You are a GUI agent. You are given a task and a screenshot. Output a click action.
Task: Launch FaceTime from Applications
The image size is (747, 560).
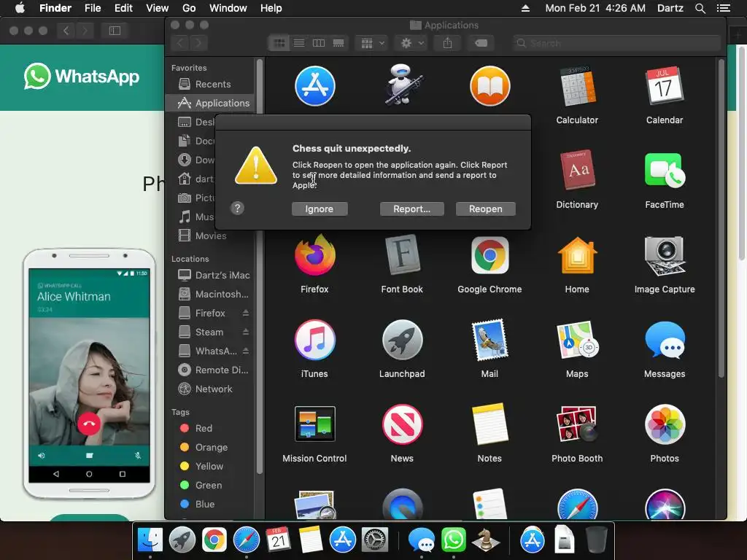coord(665,171)
